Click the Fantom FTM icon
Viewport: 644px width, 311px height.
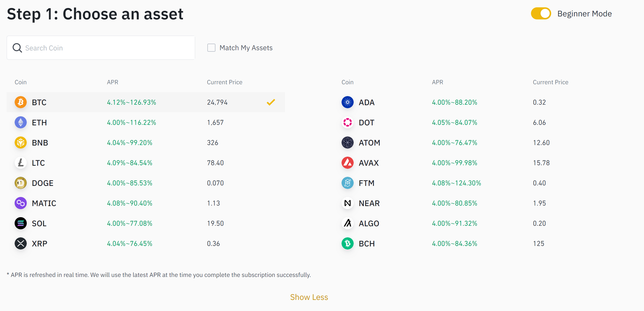[347, 183]
